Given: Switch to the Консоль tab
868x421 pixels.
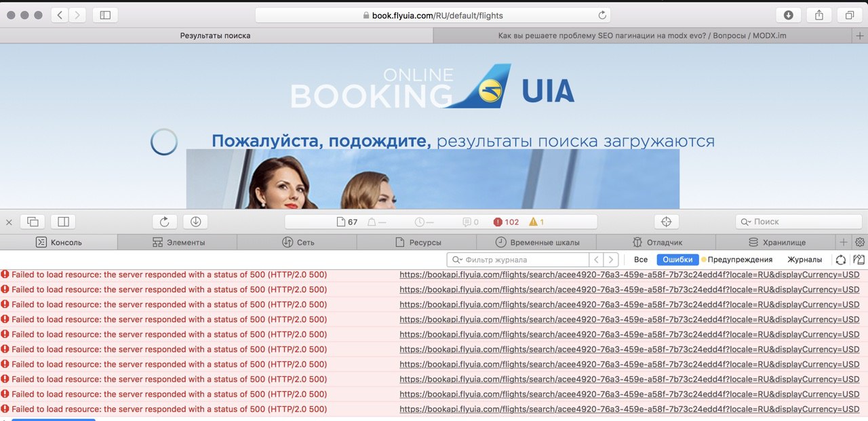Looking at the screenshot, I should [59, 242].
